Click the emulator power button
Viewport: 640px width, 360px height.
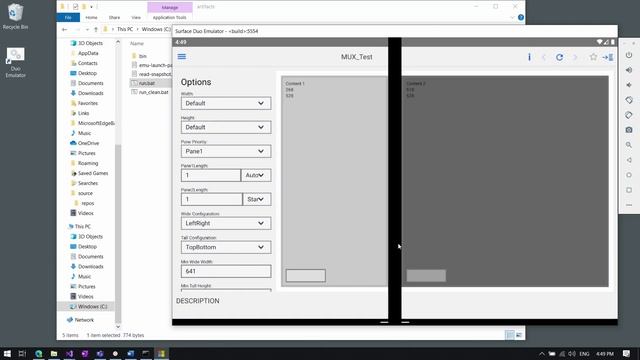point(629,55)
